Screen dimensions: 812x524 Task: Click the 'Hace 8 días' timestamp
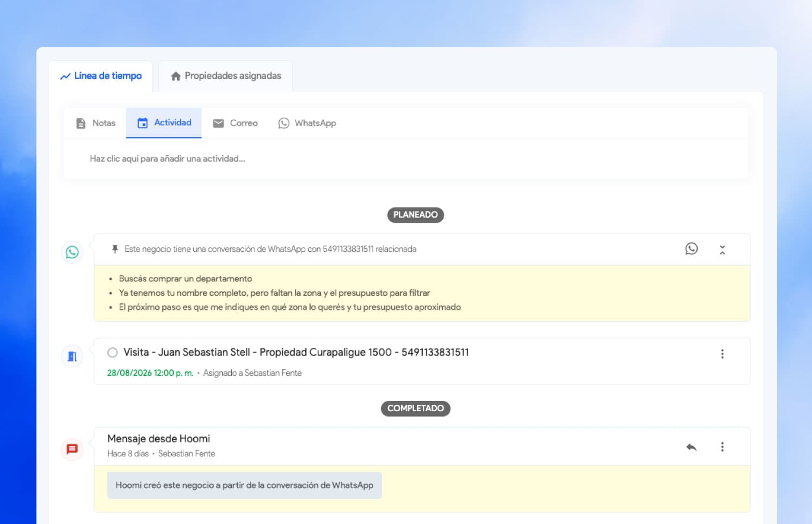pyautogui.click(x=128, y=454)
